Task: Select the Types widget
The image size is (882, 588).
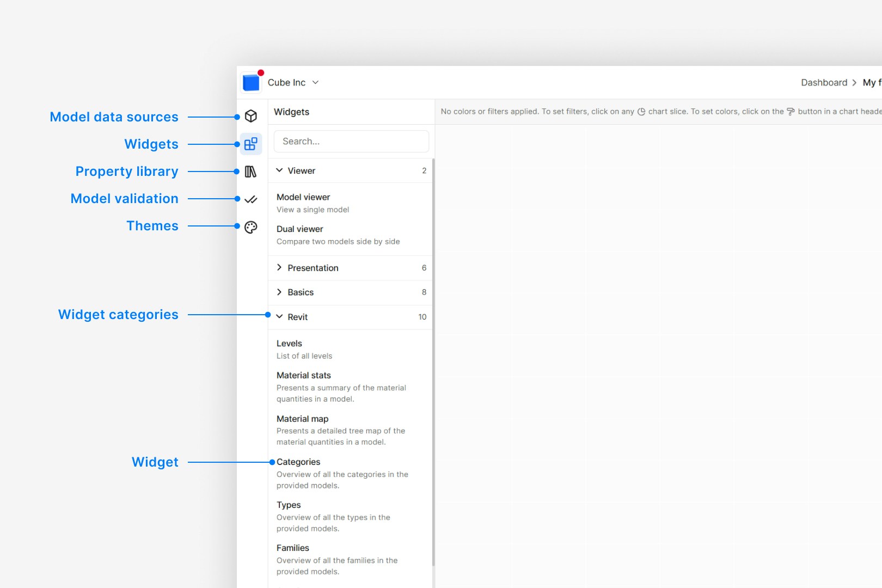Action: (351, 516)
